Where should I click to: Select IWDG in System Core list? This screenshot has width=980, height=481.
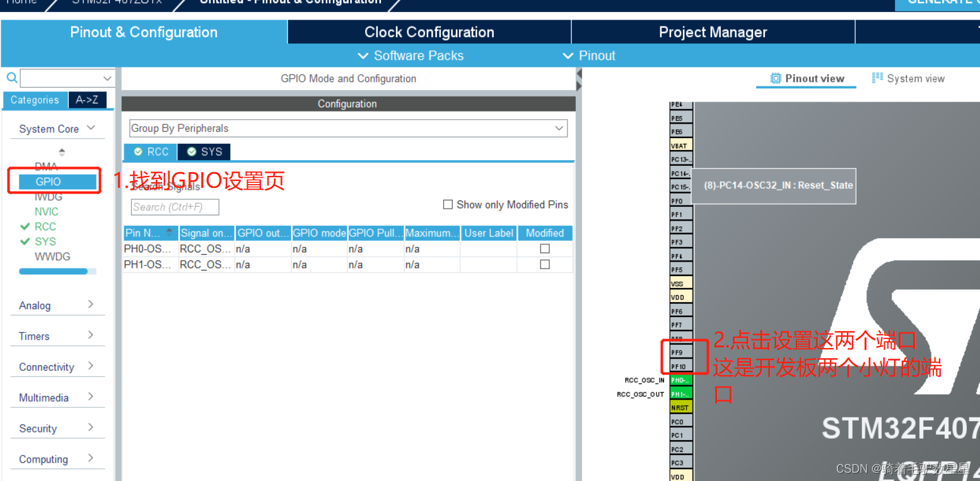(x=48, y=197)
